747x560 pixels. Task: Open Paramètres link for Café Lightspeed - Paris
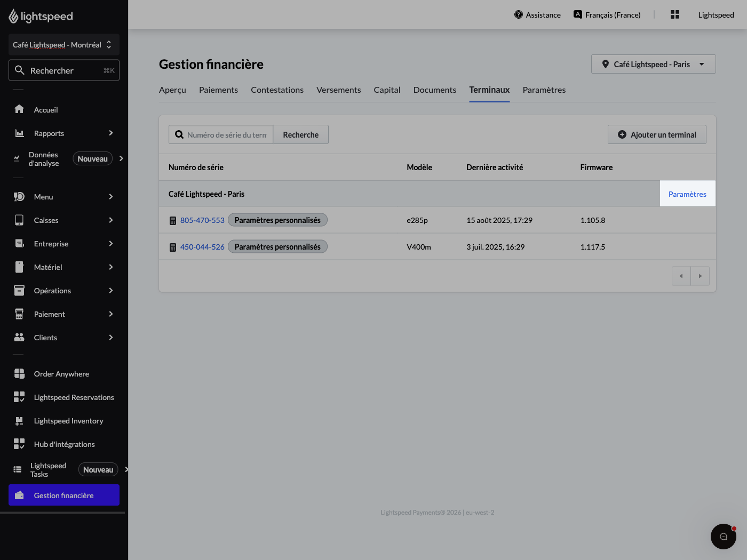[687, 194]
